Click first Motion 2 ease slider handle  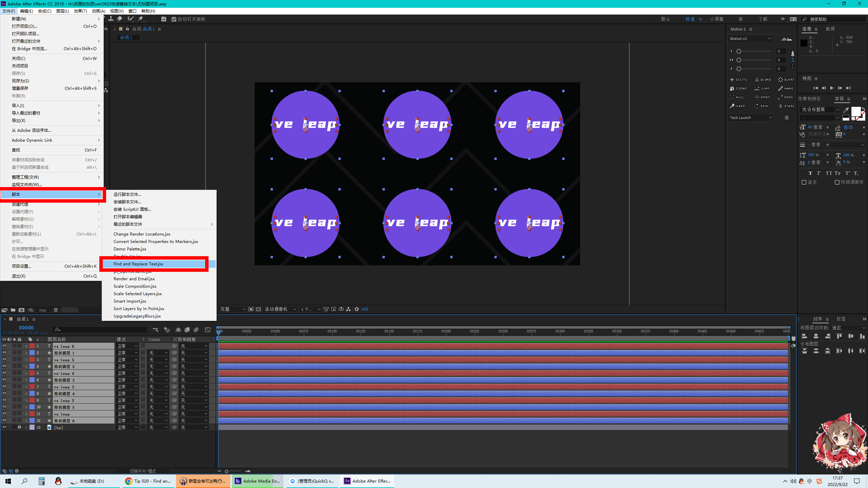point(739,51)
